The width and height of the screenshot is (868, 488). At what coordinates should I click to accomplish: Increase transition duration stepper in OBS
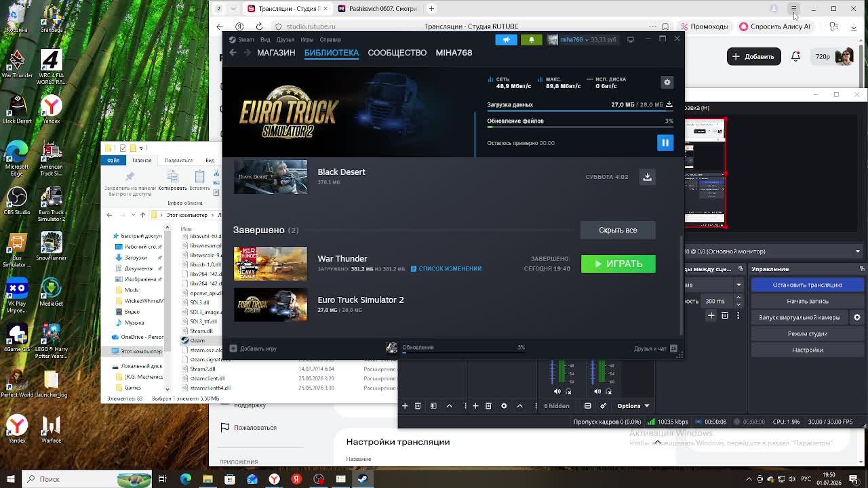coord(738,299)
